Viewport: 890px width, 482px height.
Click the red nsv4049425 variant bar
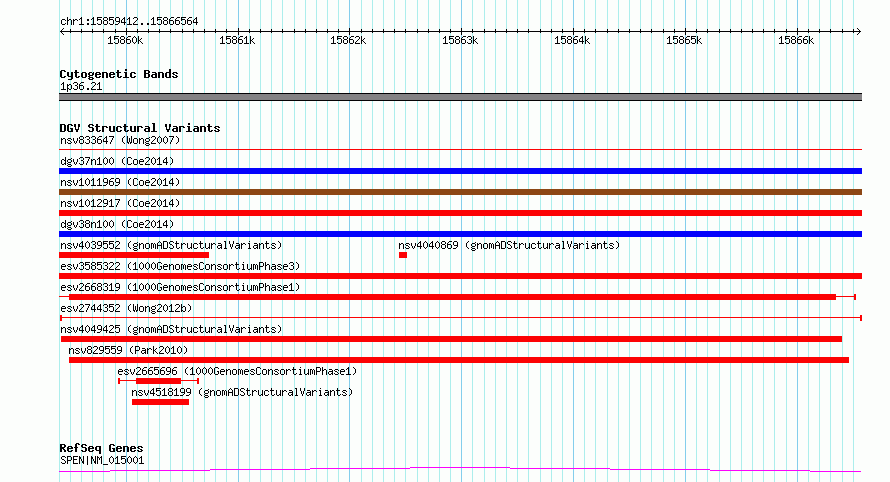click(x=451, y=339)
